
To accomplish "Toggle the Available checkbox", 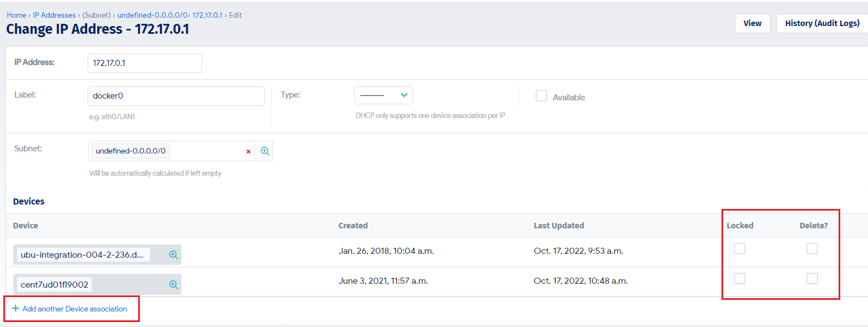I will [x=541, y=96].
